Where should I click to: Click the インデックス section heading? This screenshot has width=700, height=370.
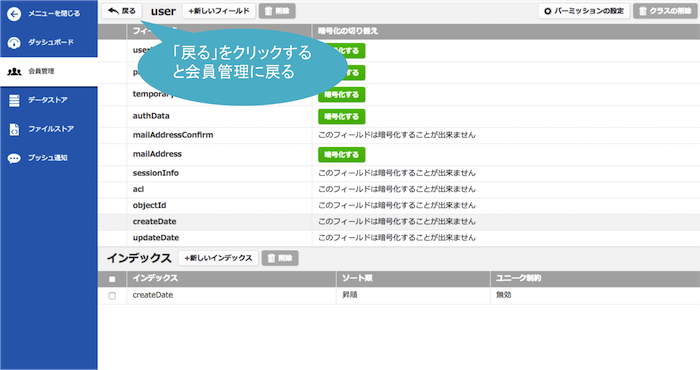(x=139, y=258)
